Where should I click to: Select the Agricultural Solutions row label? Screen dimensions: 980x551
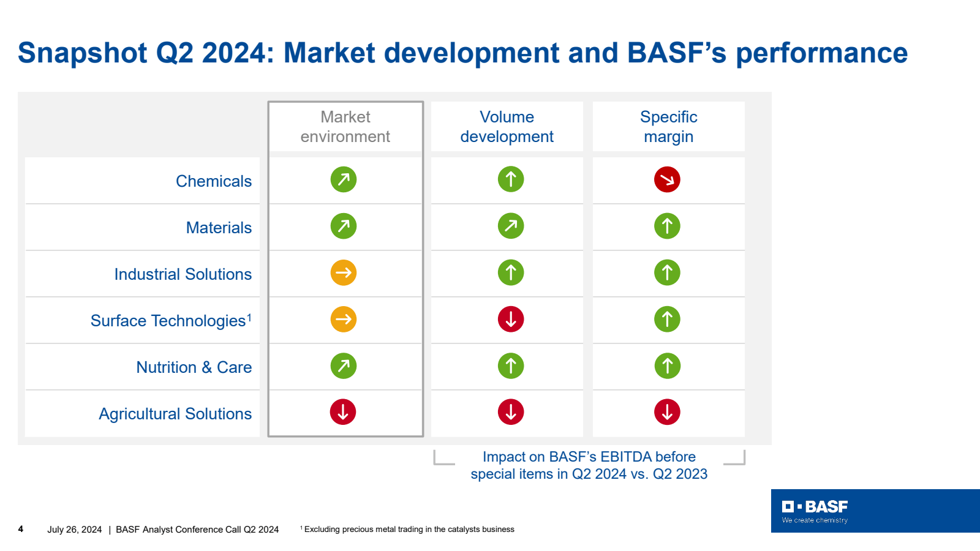tap(175, 414)
